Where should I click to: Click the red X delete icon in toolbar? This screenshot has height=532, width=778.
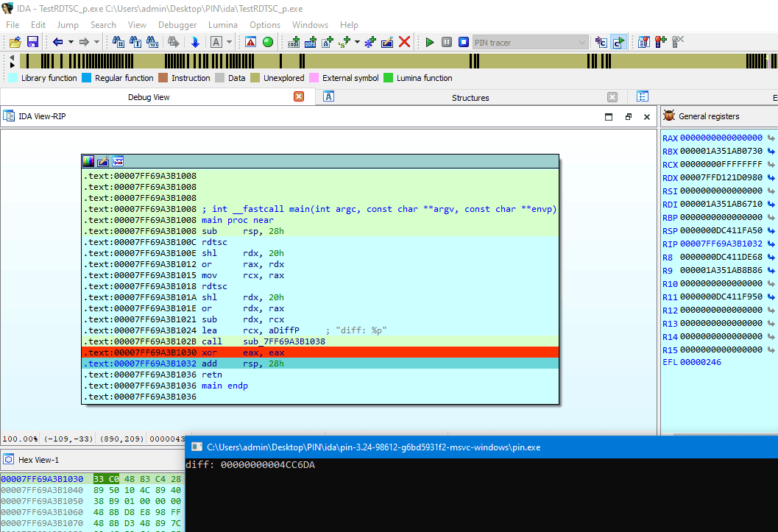coord(404,42)
